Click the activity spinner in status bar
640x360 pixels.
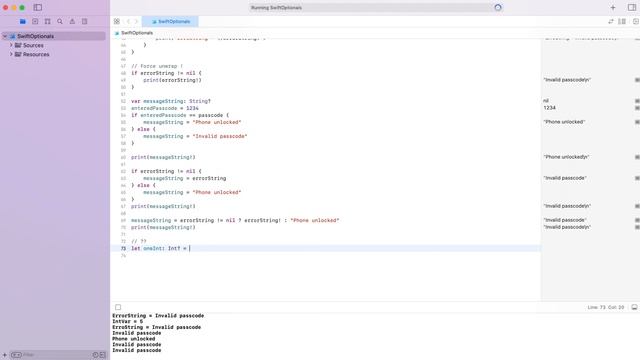(498, 7)
